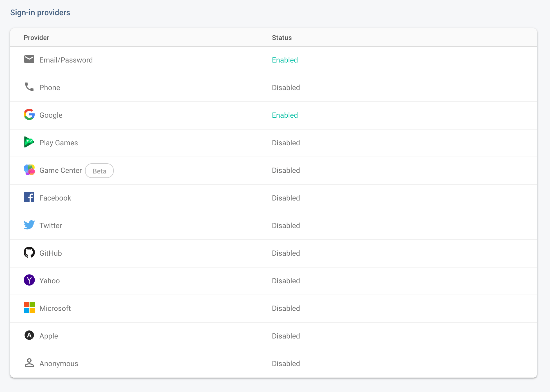Click the Yahoo purple Y icon

tap(29, 280)
